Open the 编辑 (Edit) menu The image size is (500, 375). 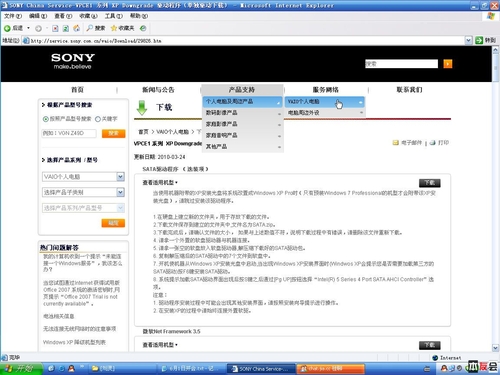coord(38,16)
